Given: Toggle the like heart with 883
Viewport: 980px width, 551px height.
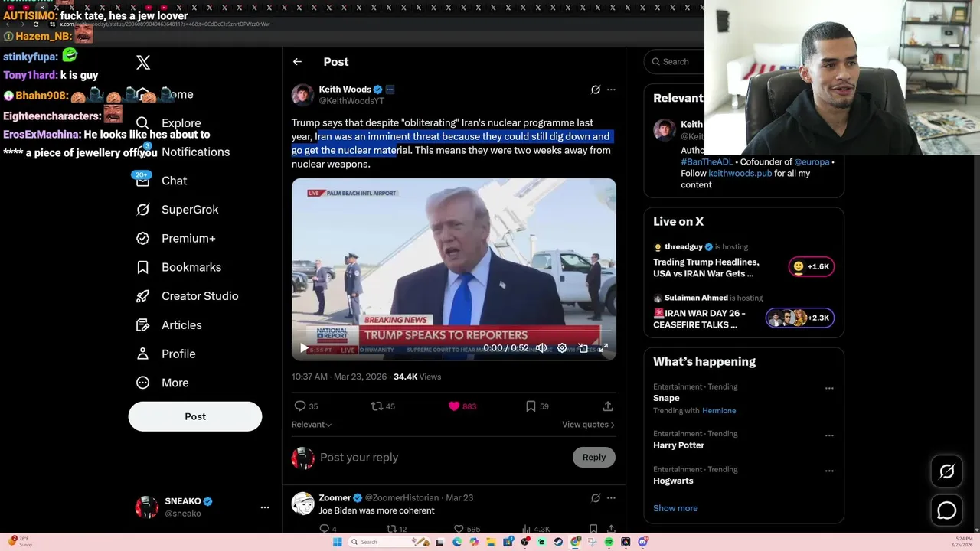Looking at the screenshot, I should [x=453, y=406].
